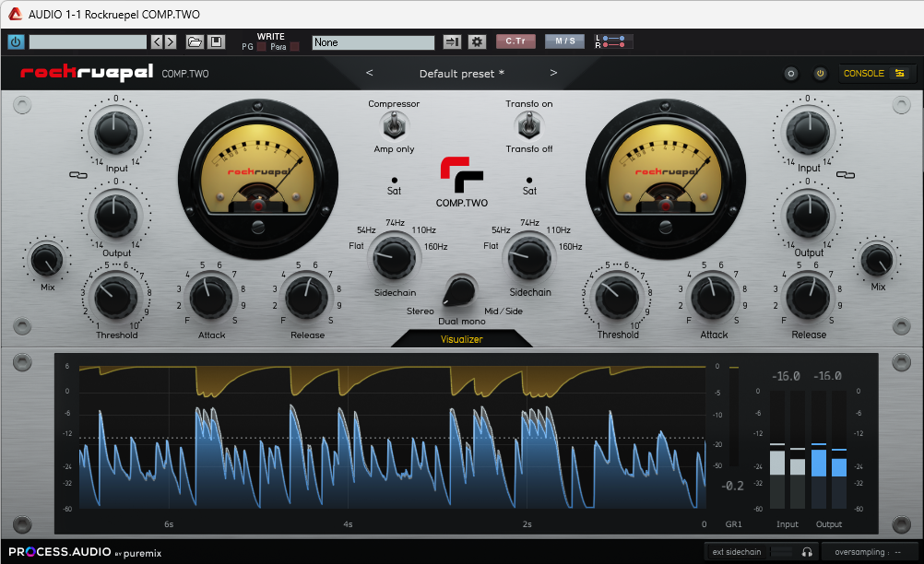The width and height of the screenshot is (924, 564).
Task: Click the right Threshold knob
Action: (617, 298)
